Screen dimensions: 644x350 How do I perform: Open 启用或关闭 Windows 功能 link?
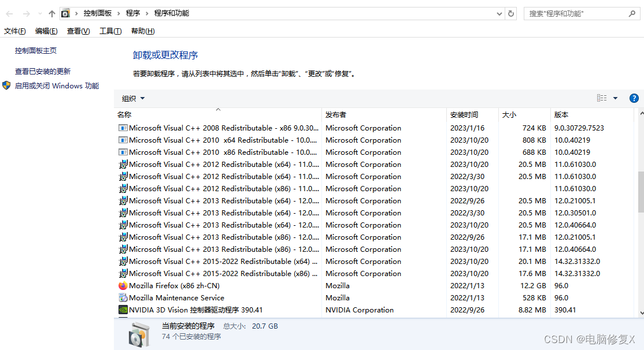(57, 85)
